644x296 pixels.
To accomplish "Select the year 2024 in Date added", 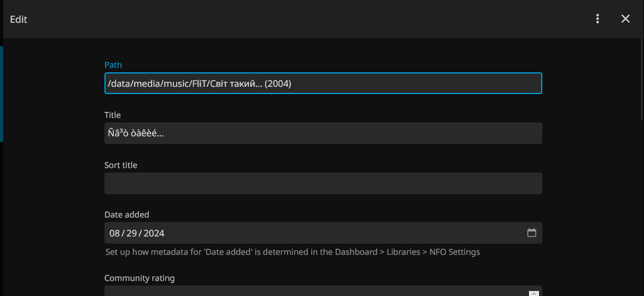I will [154, 233].
